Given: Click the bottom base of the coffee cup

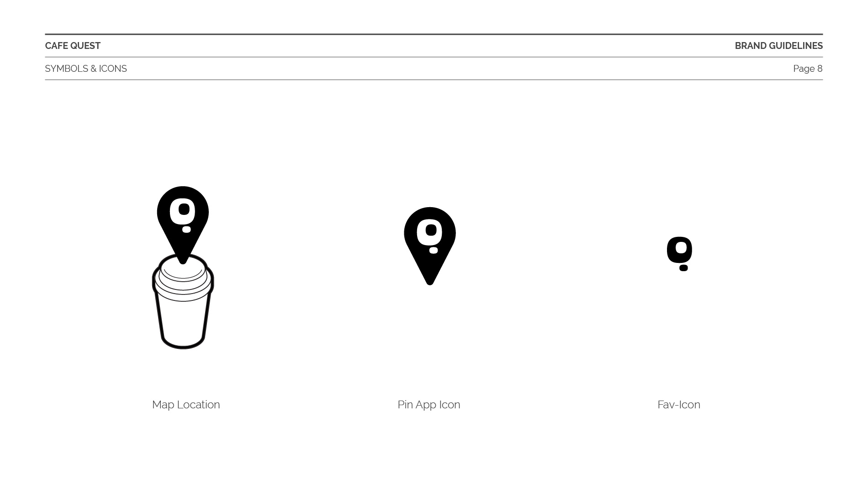Looking at the screenshot, I should (183, 342).
